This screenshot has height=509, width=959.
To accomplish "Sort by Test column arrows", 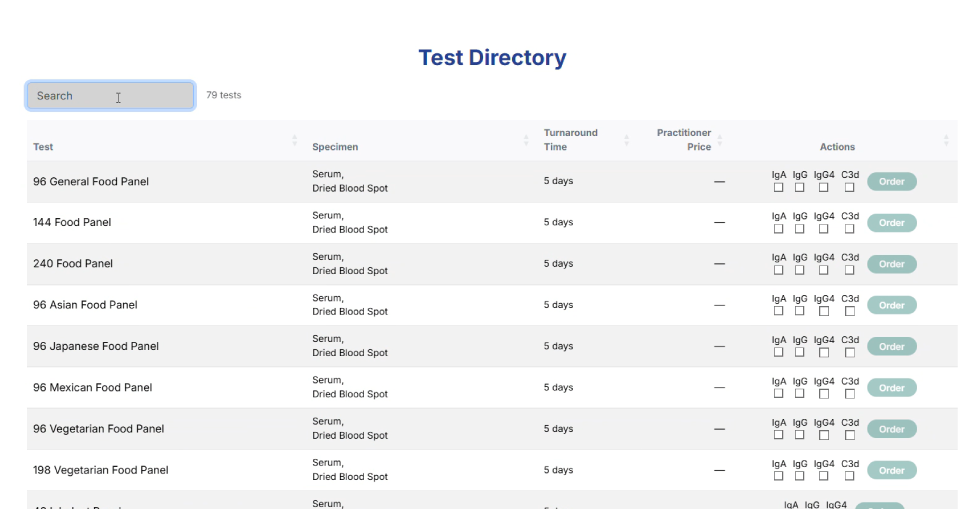I will point(294,141).
